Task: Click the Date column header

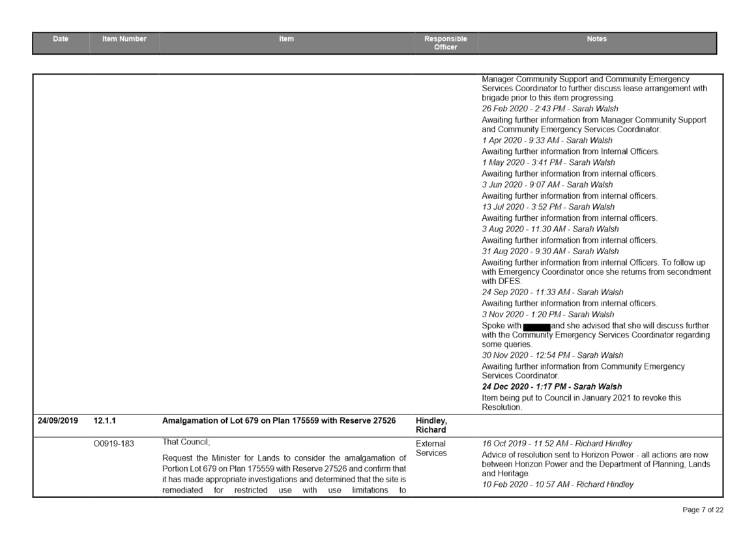Action: click(61, 44)
